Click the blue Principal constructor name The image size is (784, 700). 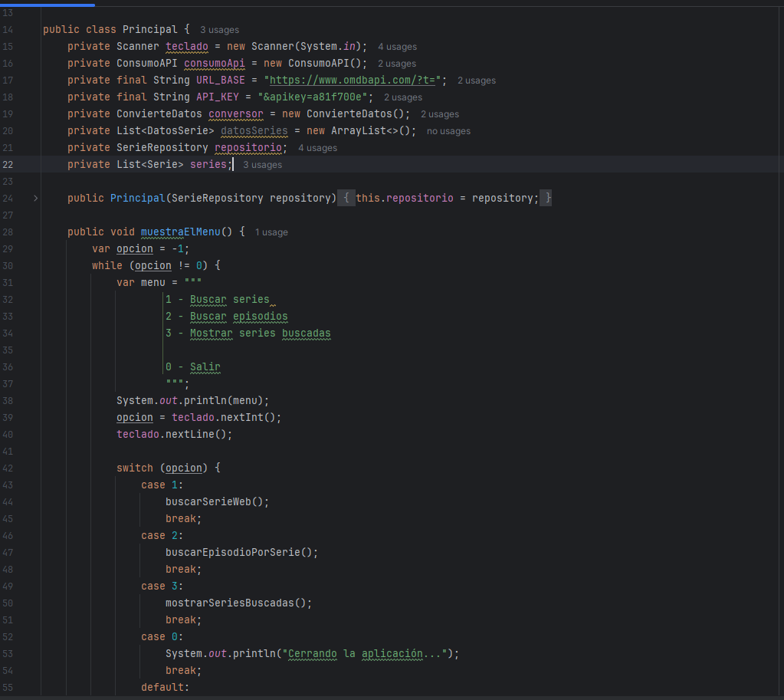[137, 198]
